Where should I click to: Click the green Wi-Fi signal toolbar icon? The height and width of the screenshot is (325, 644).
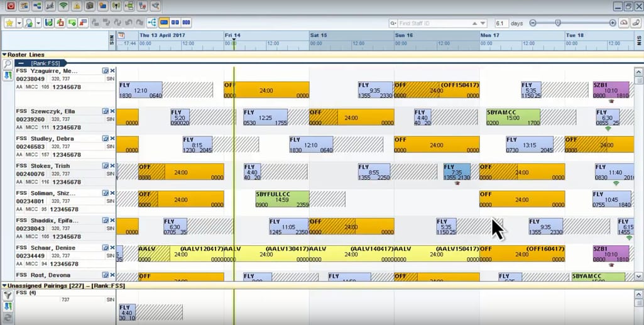pos(63,6)
